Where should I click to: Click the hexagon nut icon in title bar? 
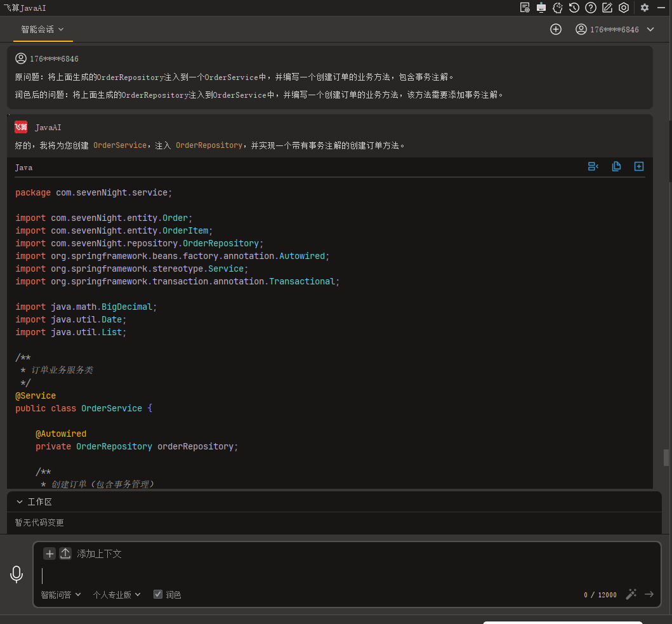point(624,8)
